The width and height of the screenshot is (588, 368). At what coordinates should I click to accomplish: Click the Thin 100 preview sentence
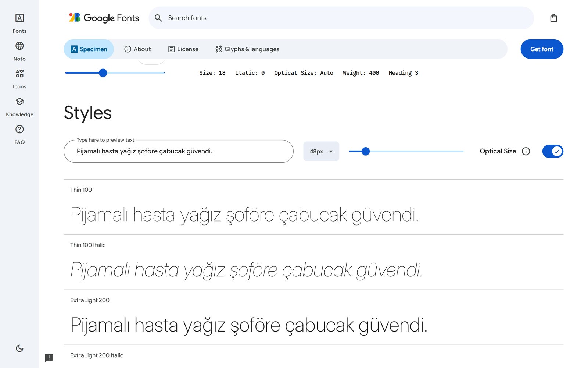[x=244, y=215]
